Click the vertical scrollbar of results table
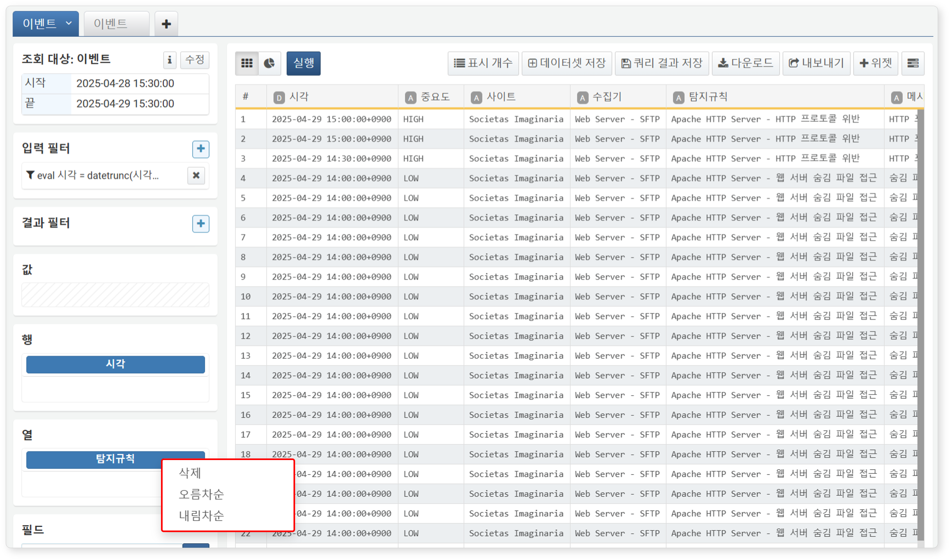The width and height of the screenshot is (950, 560). (921, 325)
